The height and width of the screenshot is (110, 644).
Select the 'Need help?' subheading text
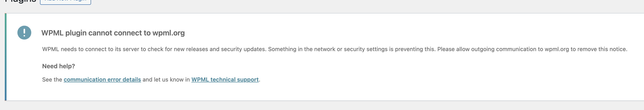tap(58, 66)
